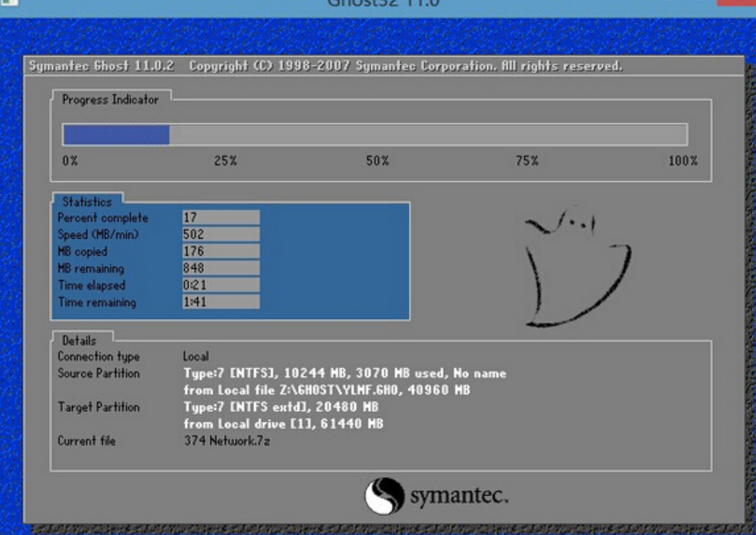756x535 pixels.
Task: Click the 100% progress scale label
Action: (683, 161)
